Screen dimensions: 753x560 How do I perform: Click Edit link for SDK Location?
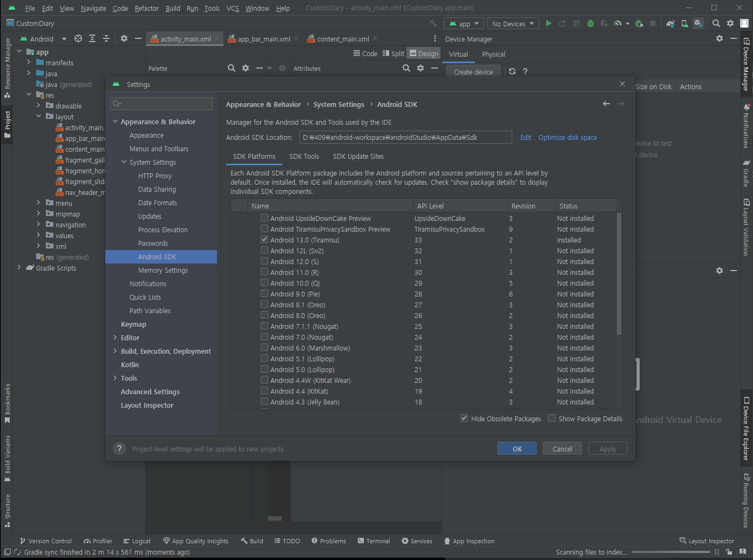click(x=526, y=137)
